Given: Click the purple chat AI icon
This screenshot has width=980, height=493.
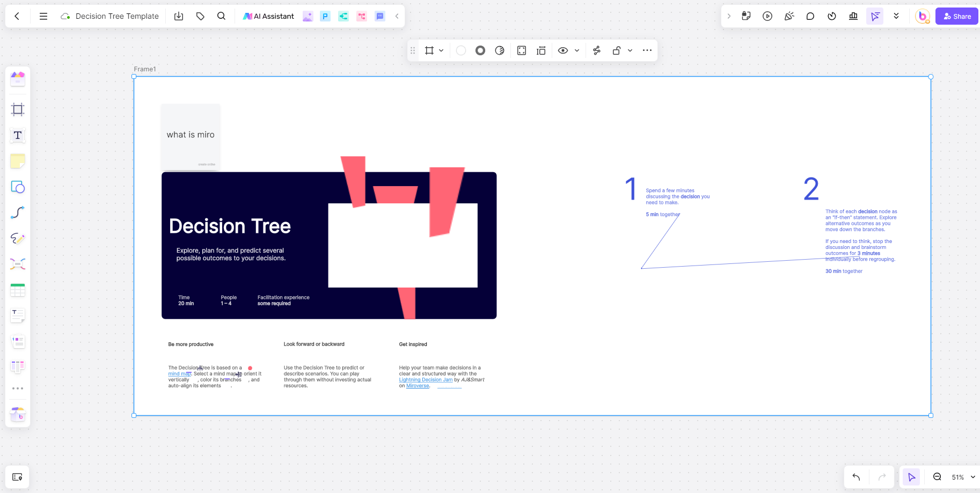Looking at the screenshot, I should pos(380,16).
